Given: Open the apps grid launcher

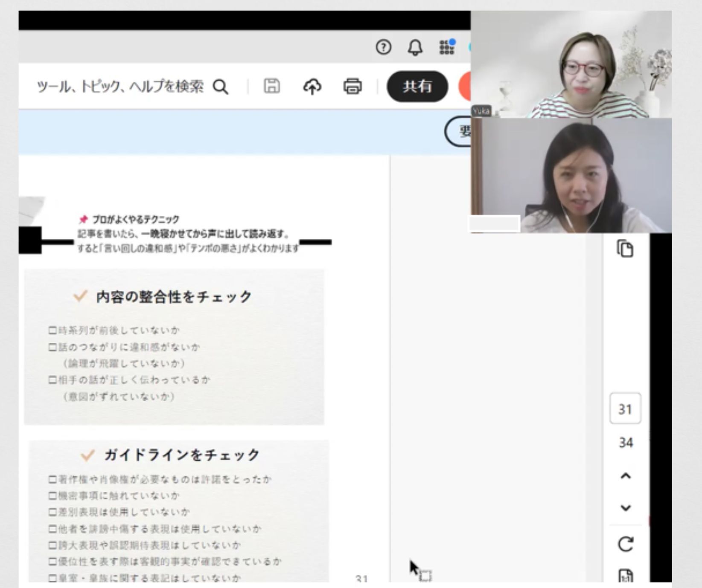Looking at the screenshot, I should click(447, 47).
